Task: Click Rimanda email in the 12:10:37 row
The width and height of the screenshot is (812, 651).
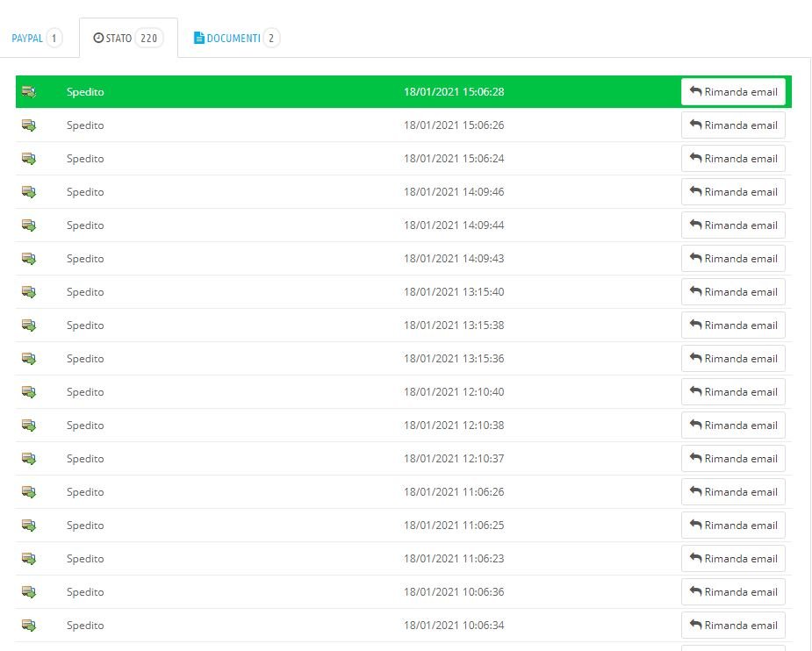Action: [733, 459]
